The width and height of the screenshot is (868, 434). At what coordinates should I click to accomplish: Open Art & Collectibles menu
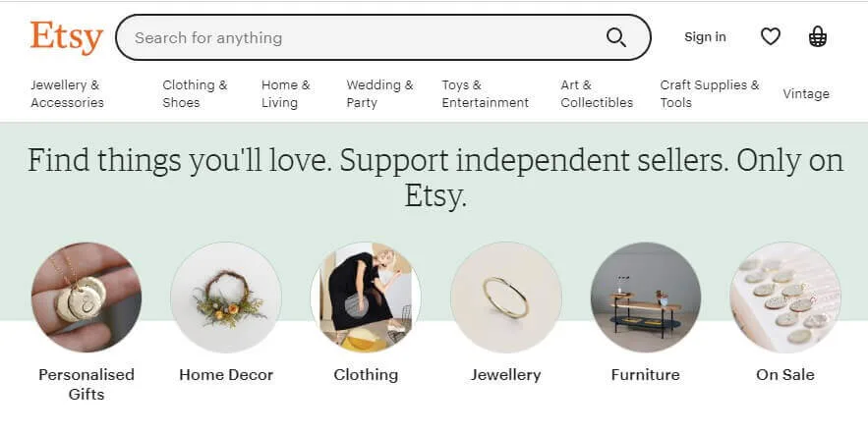click(597, 94)
